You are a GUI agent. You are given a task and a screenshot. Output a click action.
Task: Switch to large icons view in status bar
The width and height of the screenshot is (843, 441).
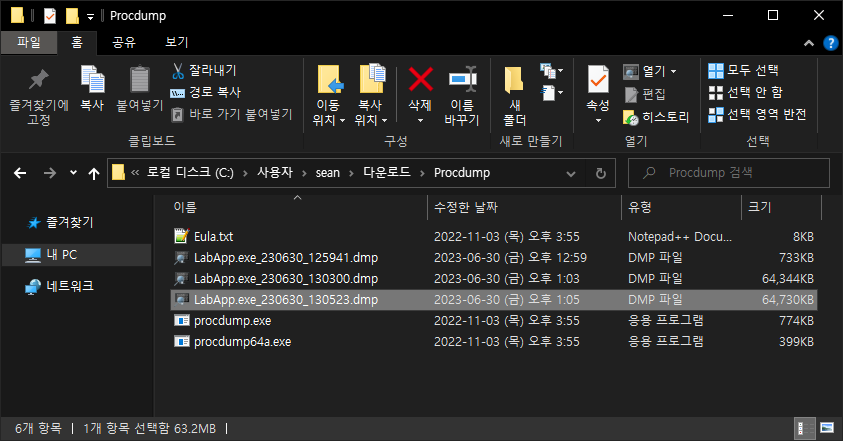(x=827, y=429)
